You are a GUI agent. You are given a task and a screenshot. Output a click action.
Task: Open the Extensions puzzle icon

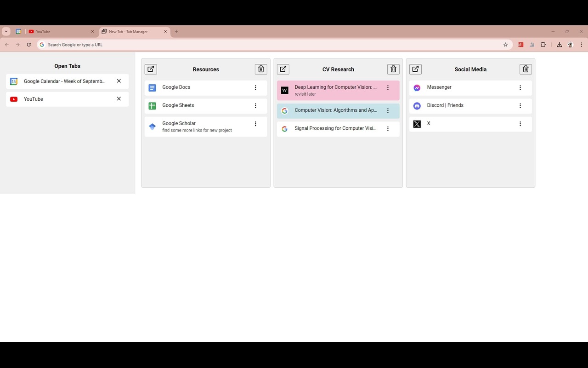543,45
